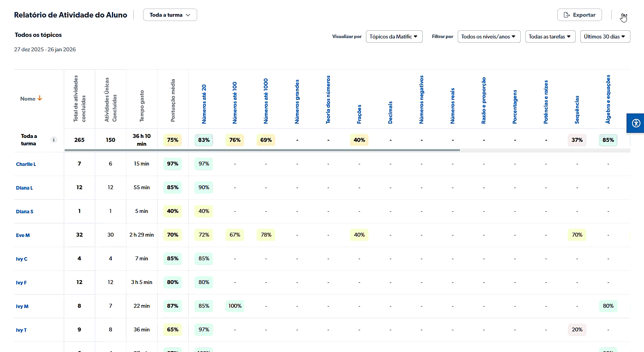Expand the Todas as tarefas filter
The width and height of the screenshot is (644, 352).
coord(549,37)
